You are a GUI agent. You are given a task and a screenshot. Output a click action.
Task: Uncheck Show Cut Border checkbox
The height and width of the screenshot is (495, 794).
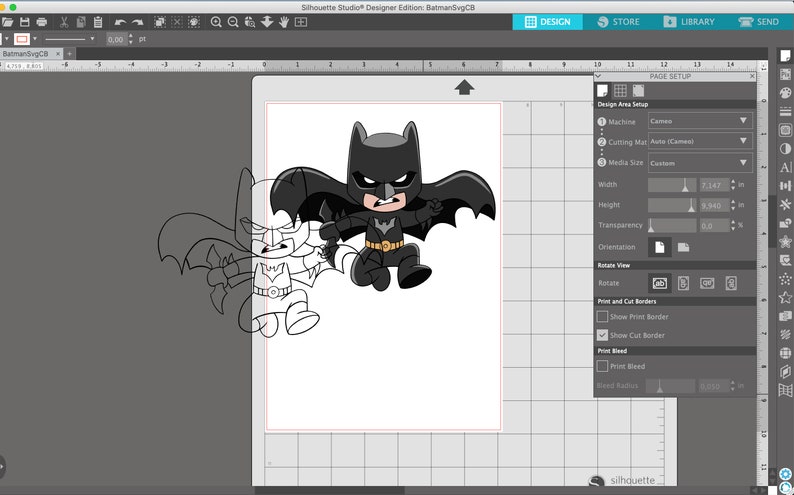point(602,335)
